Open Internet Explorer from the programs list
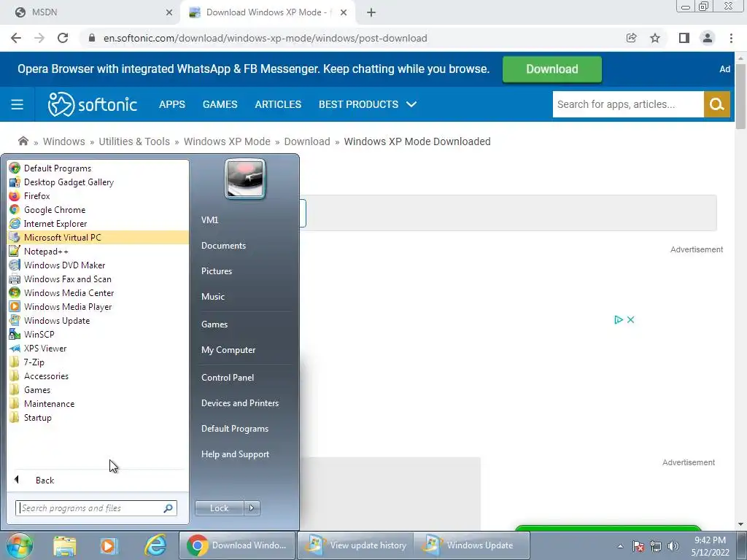 [98, 223]
